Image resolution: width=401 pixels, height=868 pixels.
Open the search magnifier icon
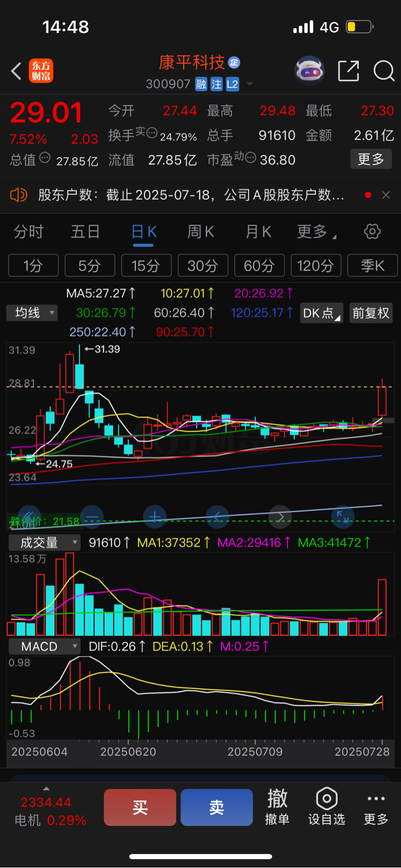[384, 71]
